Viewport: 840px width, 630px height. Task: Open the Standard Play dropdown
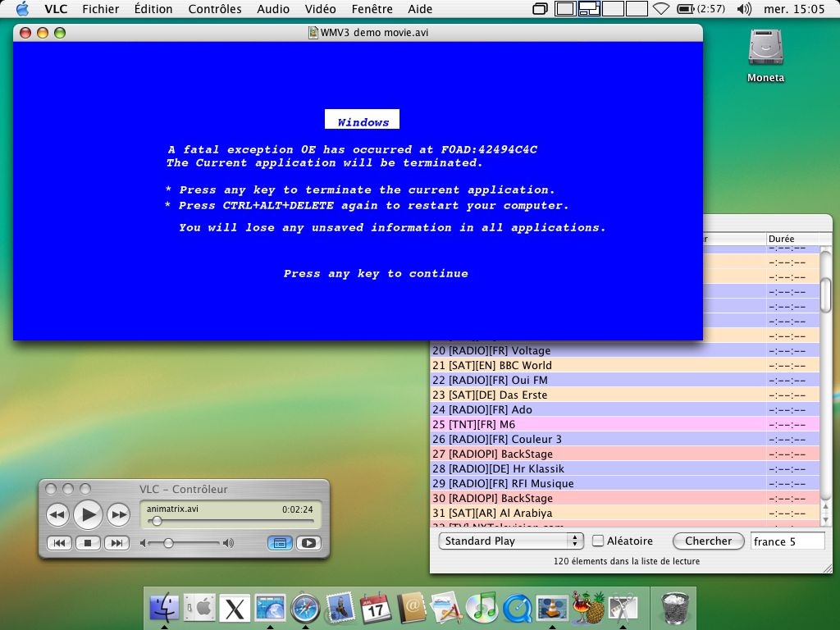coord(510,541)
